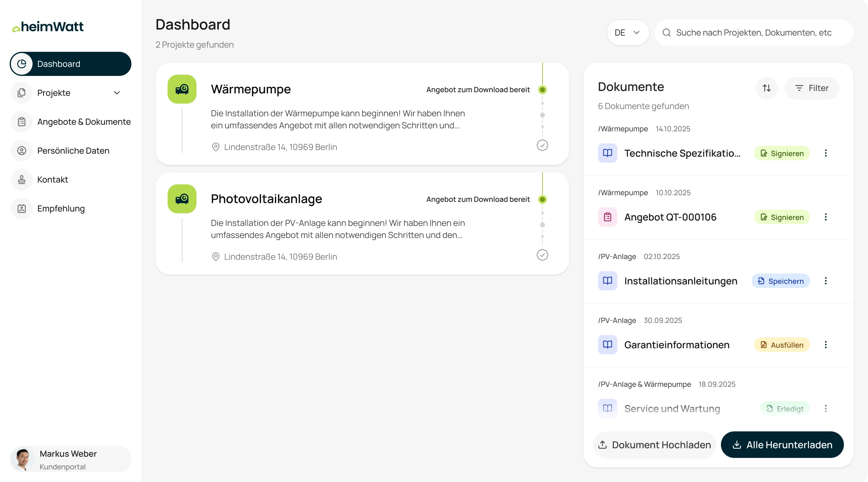Open more options for Service und Wartung
The image size is (868, 482).
pyautogui.click(x=826, y=408)
